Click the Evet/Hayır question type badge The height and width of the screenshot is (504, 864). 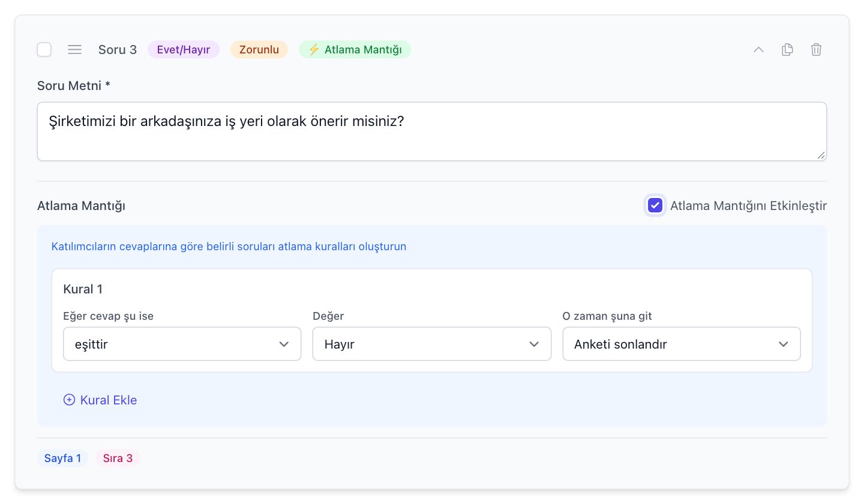184,50
